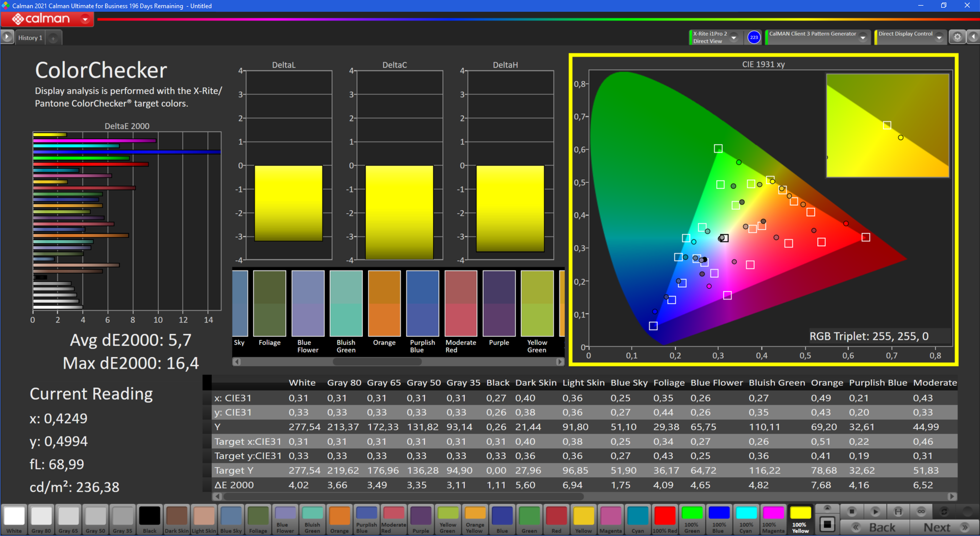Click the left arrow panel collapse icon

973,37
